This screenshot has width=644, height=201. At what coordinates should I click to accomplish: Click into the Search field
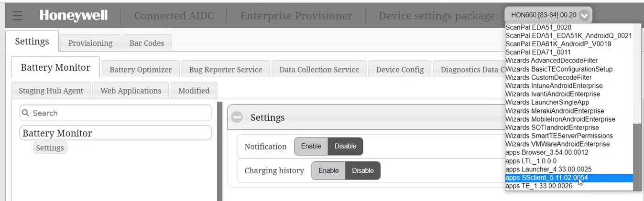tap(116, 113)
